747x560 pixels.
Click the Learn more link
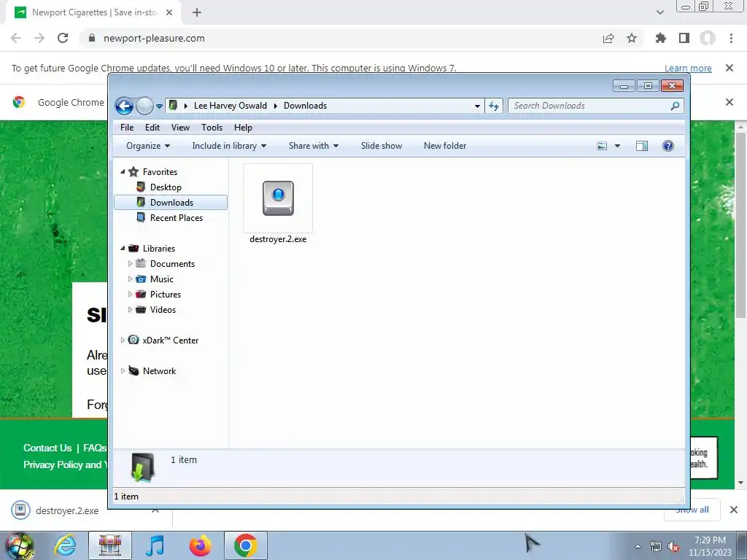tap(688, 68)
